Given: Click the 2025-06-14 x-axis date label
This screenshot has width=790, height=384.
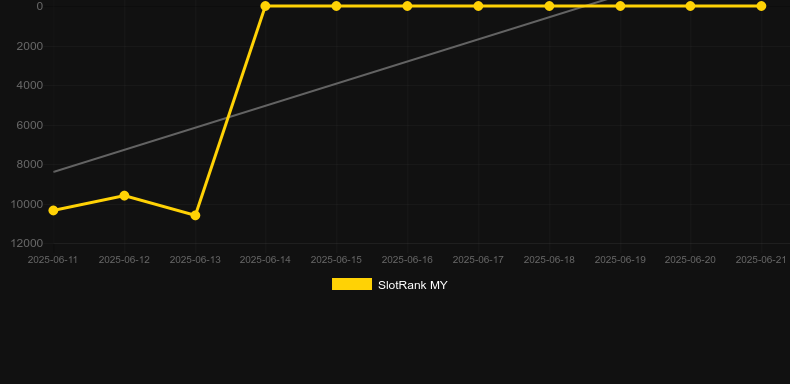Looking at the screenshot, I should 265,260.
